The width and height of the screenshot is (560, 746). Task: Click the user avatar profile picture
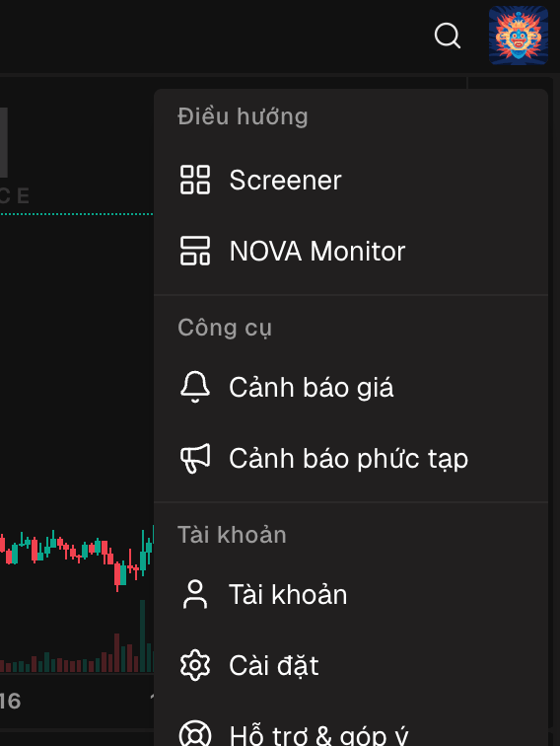coord(519,36)
